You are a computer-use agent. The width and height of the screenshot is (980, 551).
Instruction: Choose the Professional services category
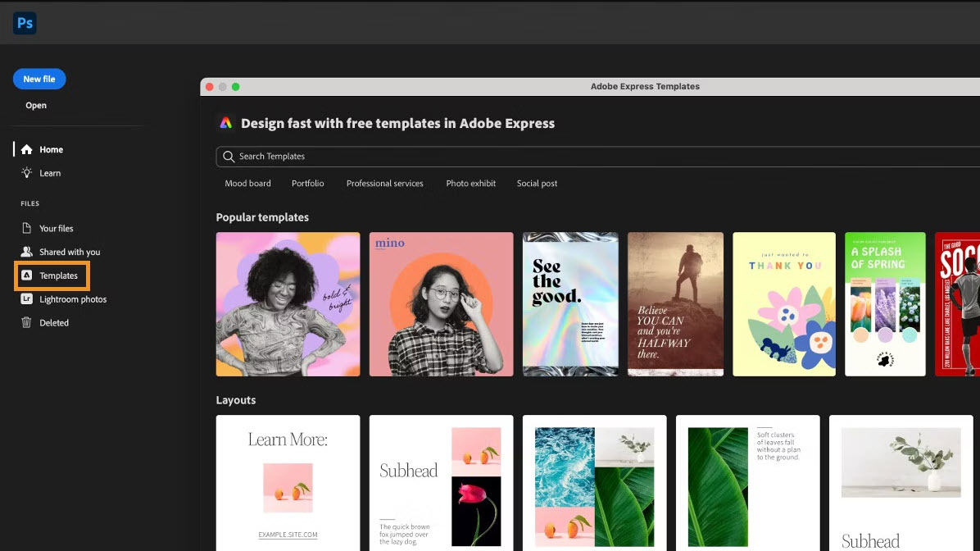(x=384, y=184)
